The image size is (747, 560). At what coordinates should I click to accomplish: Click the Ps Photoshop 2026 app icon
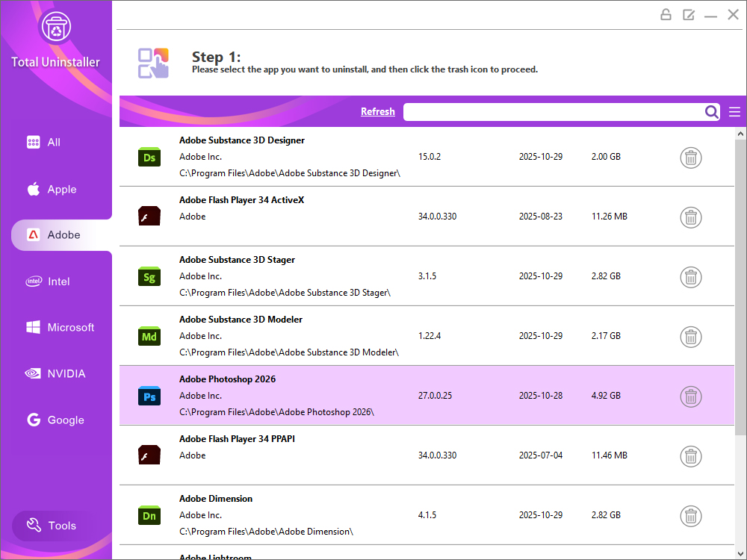point(149,396)
